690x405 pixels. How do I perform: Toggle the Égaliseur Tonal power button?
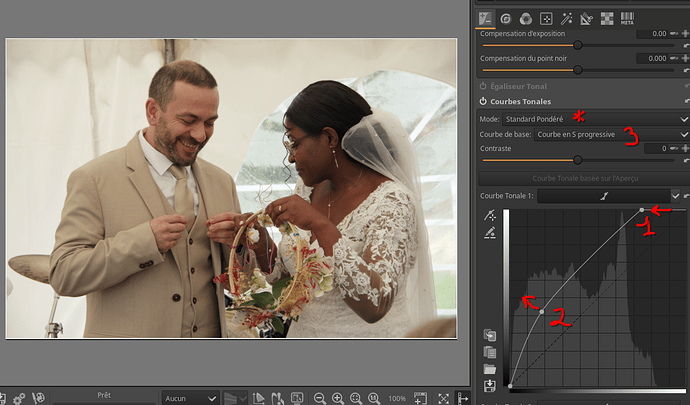(x=484, y=86)
